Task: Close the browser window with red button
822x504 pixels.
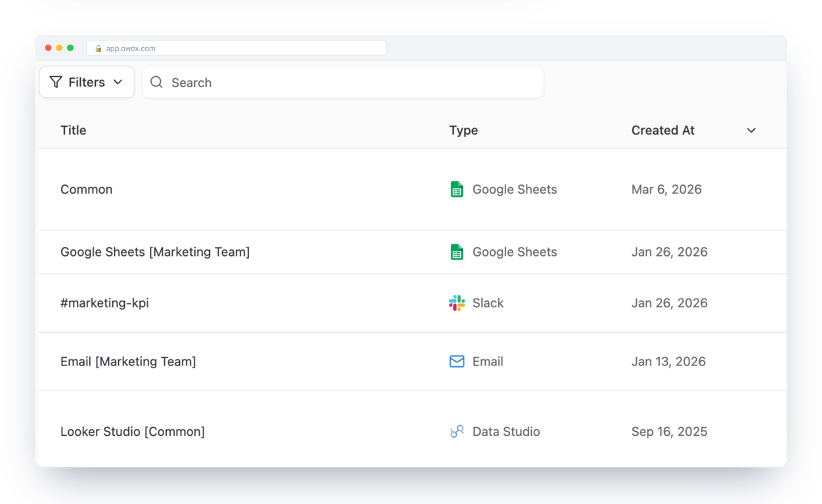Action: [x=48, y=48]
